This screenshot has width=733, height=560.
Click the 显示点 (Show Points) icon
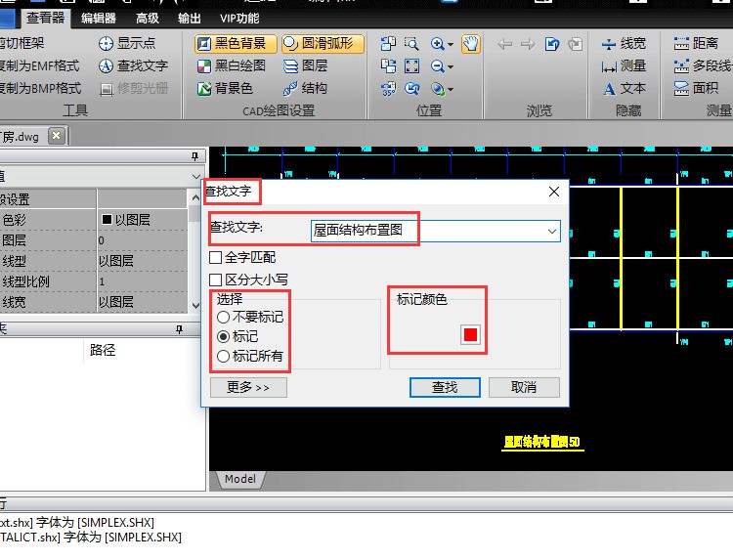[x=105, y=43]
